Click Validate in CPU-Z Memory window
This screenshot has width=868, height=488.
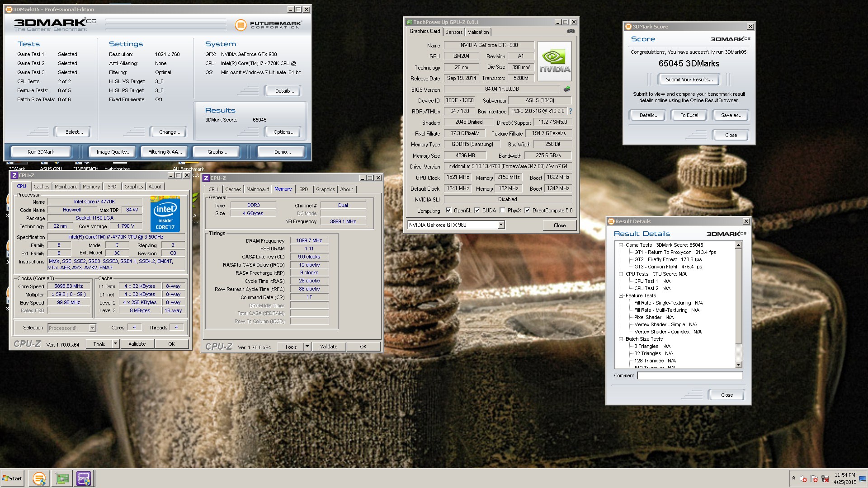click(x=329, y=347)
